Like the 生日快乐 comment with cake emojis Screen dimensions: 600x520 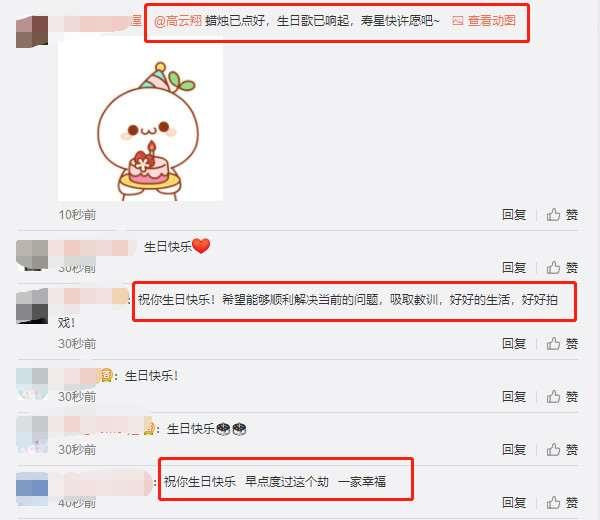(562, 450)
